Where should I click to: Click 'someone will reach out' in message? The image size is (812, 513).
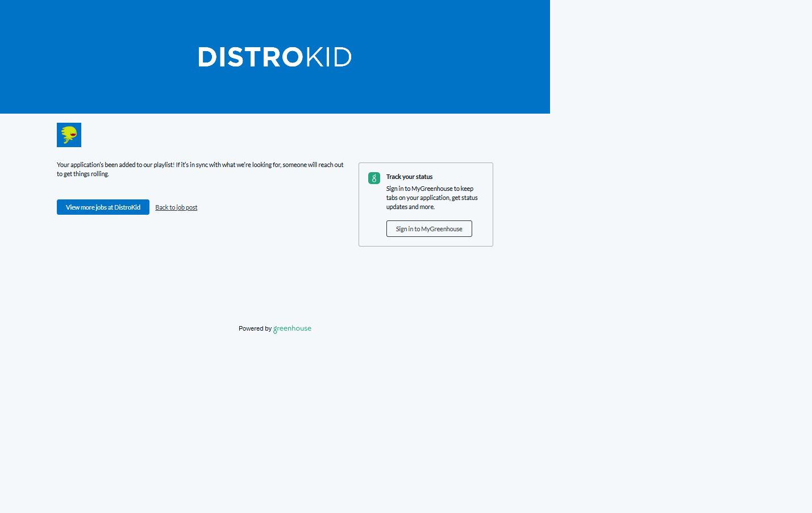tap(313, 165)
